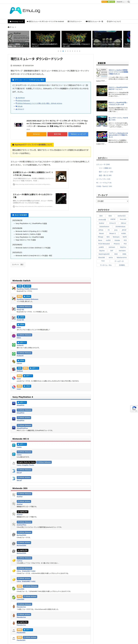Click the No Icon placeholder for Cemu Graphic Packs
The image size is (138, 644).
[14, 463]
